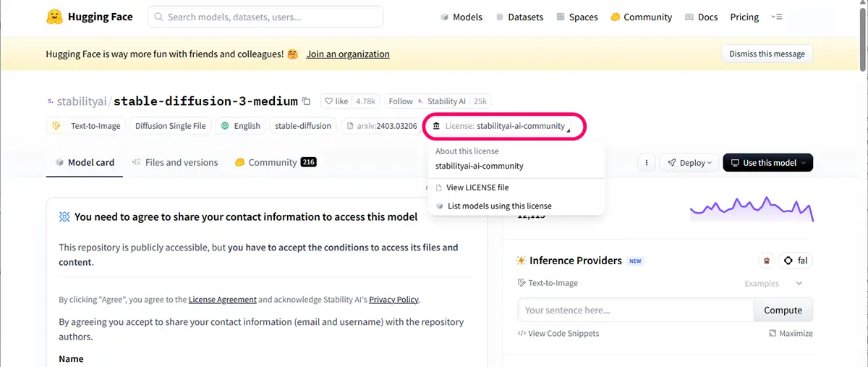Focus the Your sentence here input
Viewport: 868px width, 367px height.
point(636,310)
